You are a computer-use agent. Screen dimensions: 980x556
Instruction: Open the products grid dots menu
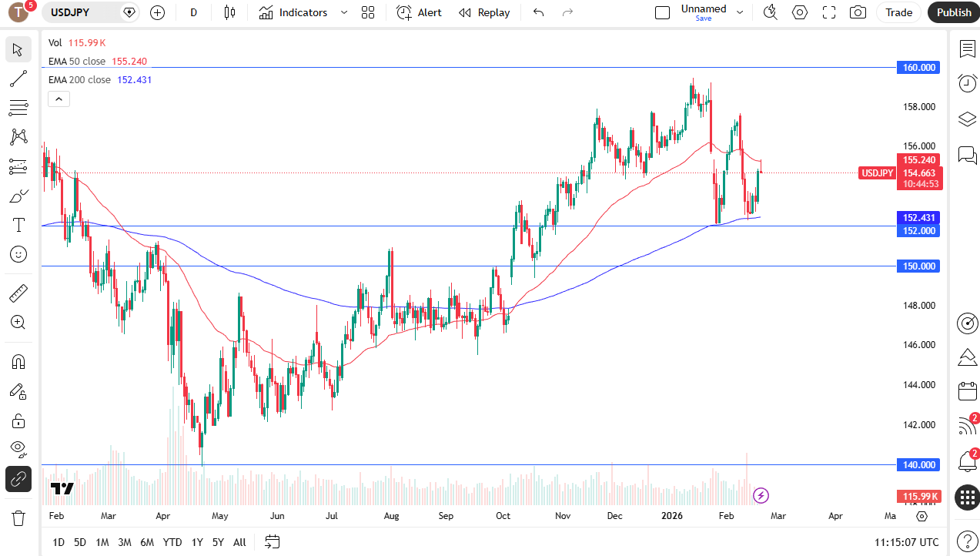click(x=967, y=497)
